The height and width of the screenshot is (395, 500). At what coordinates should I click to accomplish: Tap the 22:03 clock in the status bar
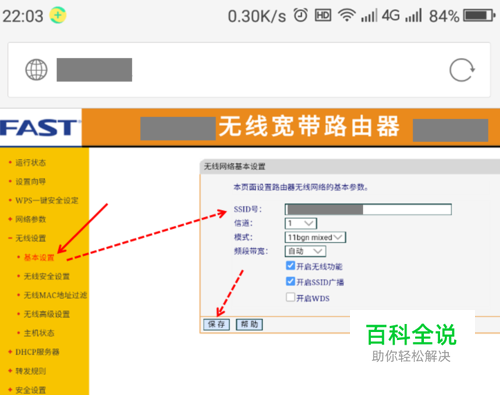tap(23, 16)
